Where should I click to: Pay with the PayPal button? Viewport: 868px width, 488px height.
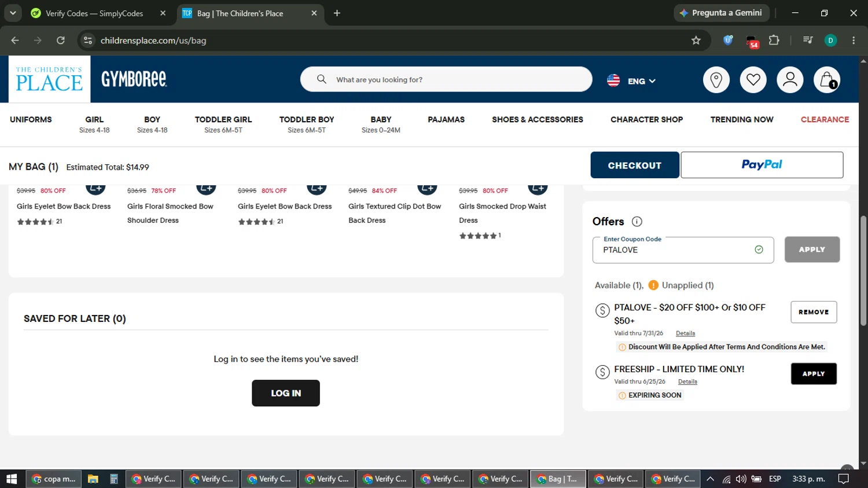762,165
